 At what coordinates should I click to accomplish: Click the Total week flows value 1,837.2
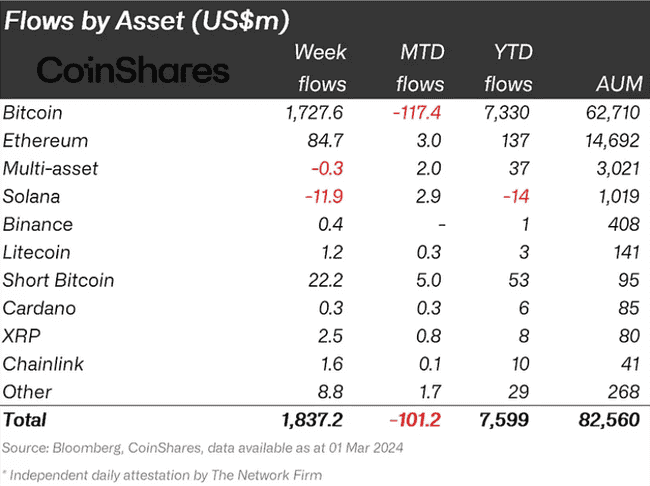tap(311, 420)
